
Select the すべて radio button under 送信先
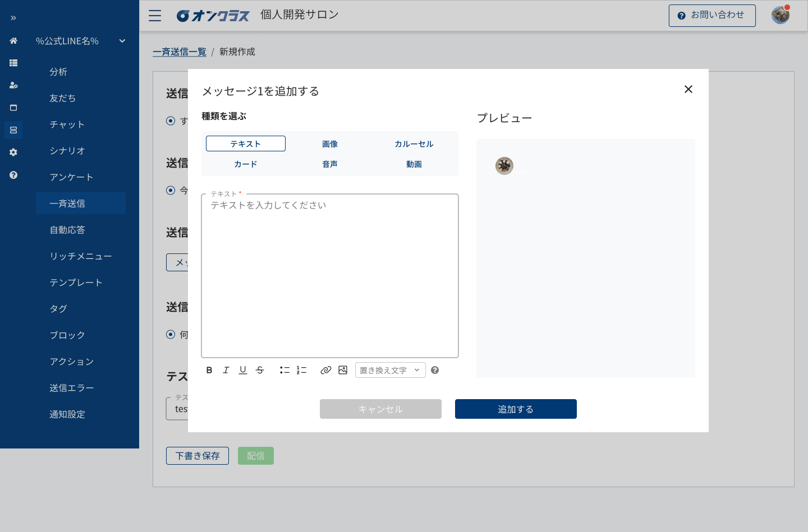[171, 121]
